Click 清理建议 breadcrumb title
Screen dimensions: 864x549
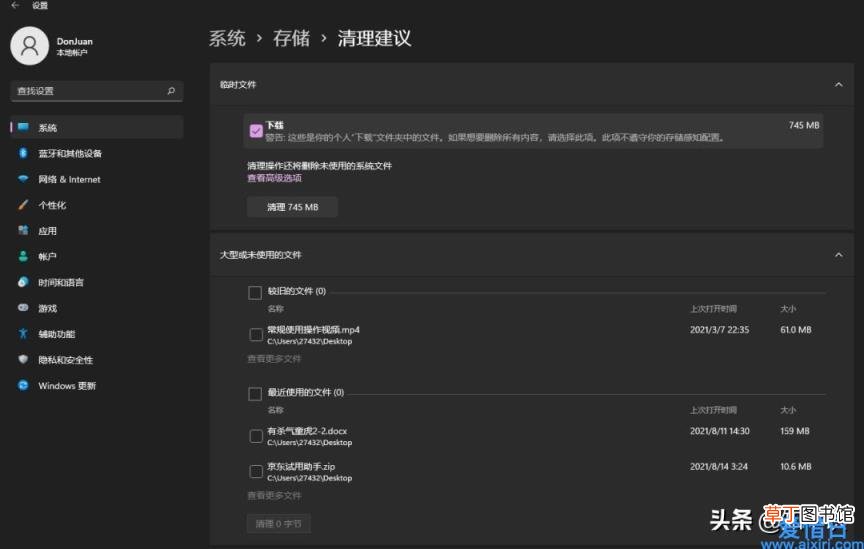(374, 38)
